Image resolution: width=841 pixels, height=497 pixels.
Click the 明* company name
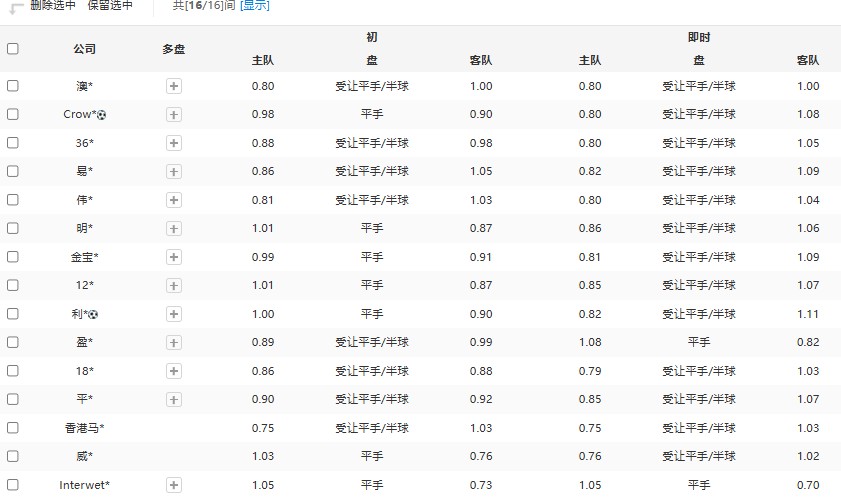85,229
